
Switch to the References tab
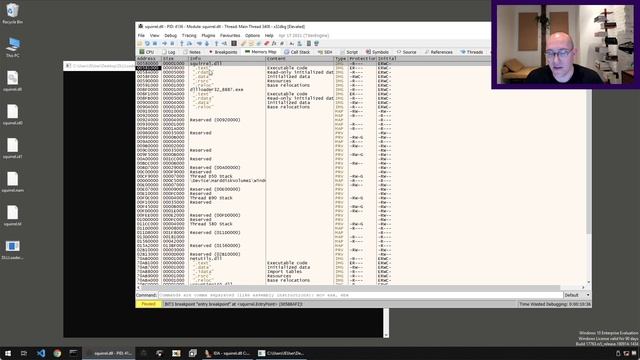(439, 52)
